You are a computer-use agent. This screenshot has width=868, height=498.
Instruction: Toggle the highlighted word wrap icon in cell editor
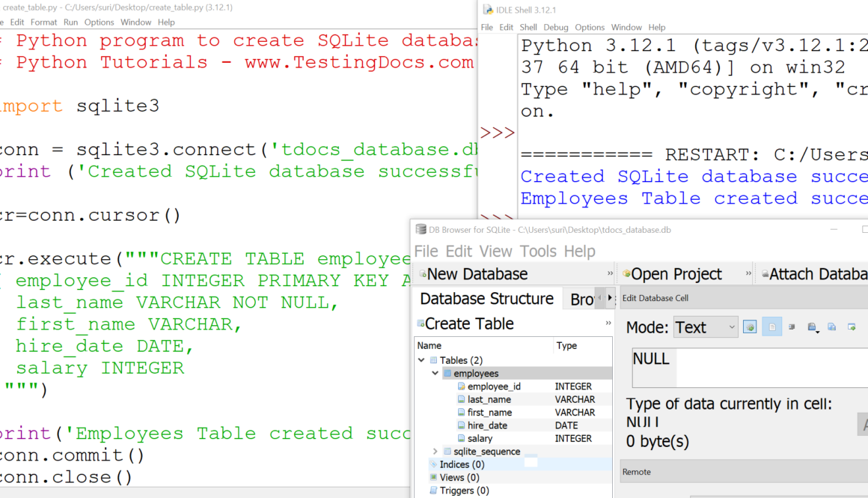[x=771, y=327]
